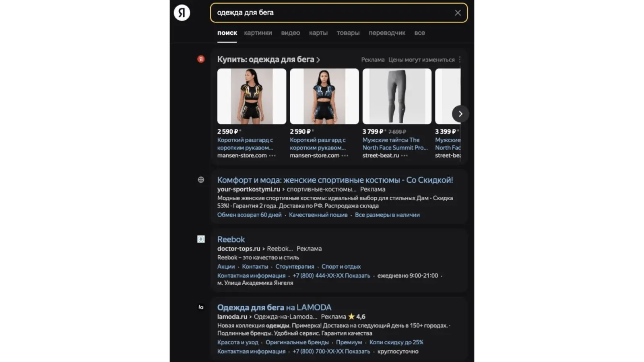Click the Lamoda favicon icon
This screenshot has width=644, height=362.
click(201, 307)
